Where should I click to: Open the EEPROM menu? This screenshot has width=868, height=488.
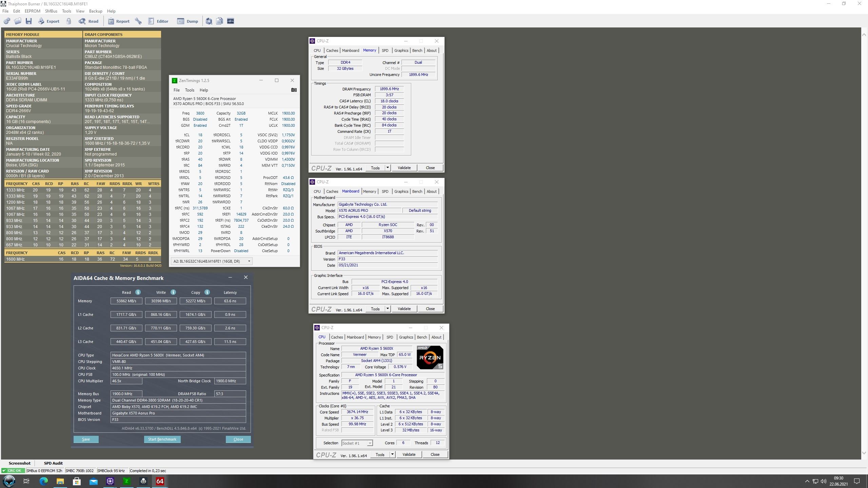(x=33, y=11)
